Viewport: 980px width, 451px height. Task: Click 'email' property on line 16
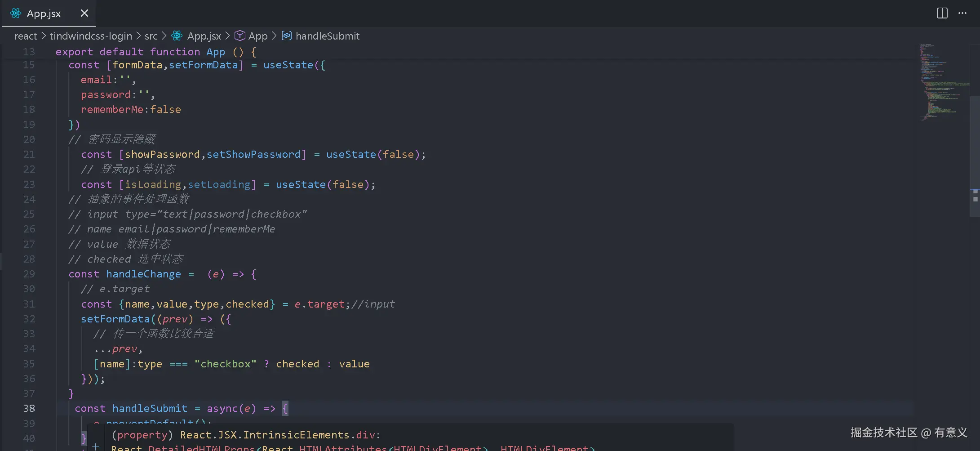pos(96,80)
